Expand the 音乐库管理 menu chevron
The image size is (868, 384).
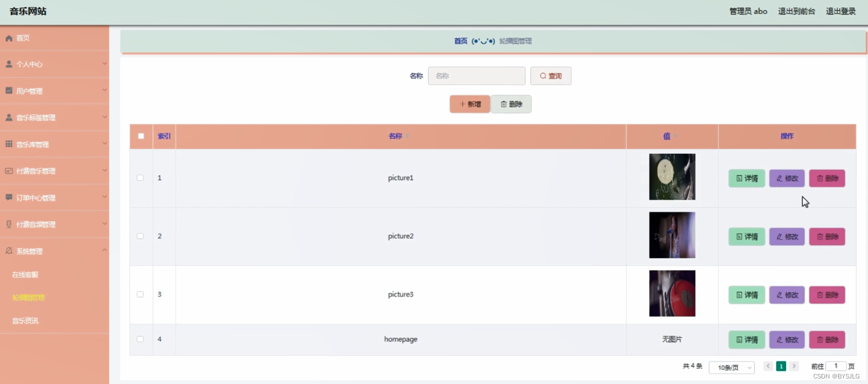tap(104, 143)
